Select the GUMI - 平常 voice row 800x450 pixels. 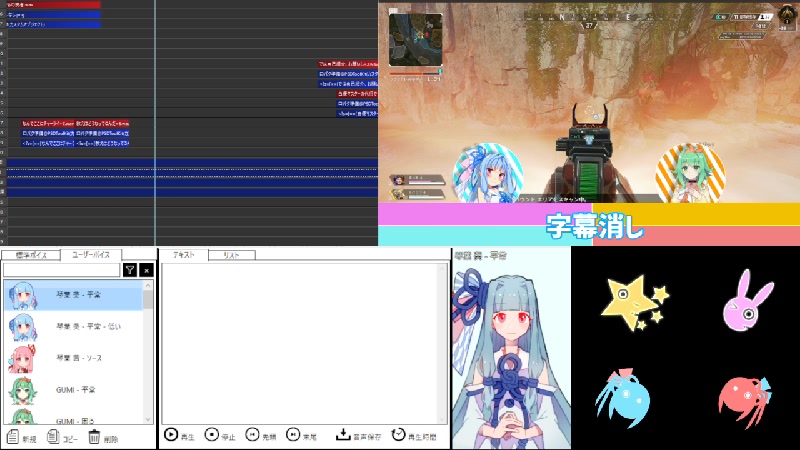tap(73, 390)
